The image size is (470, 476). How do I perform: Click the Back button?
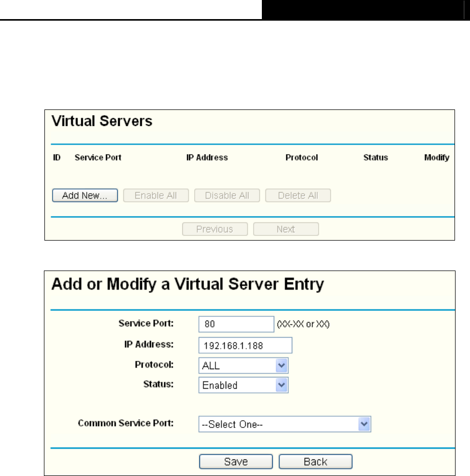coord(316,462)
